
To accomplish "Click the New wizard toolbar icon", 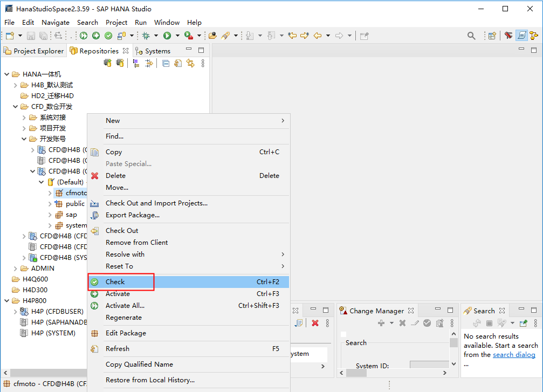I will pyautogui.click(x=10, y=36).
